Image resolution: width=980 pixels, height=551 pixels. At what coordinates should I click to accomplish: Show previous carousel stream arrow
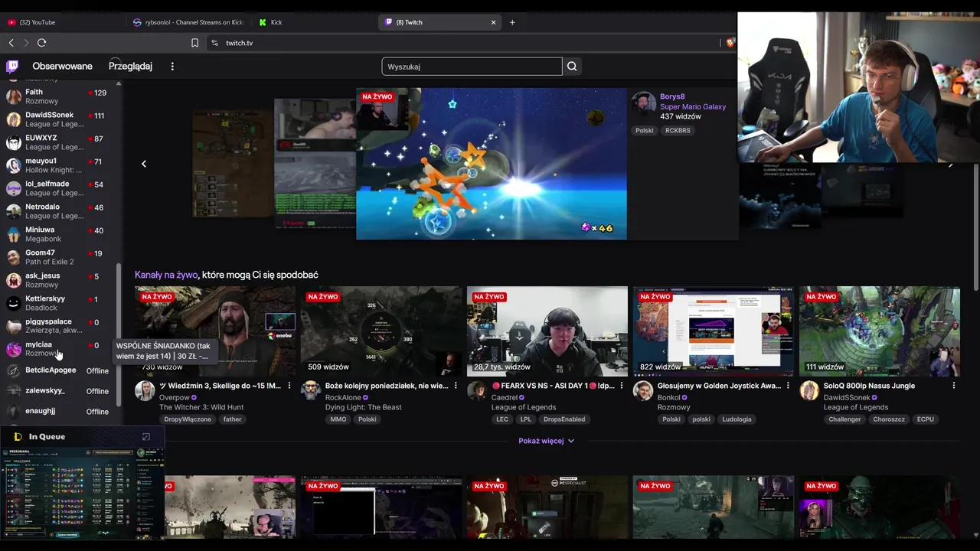coord(143,164)
